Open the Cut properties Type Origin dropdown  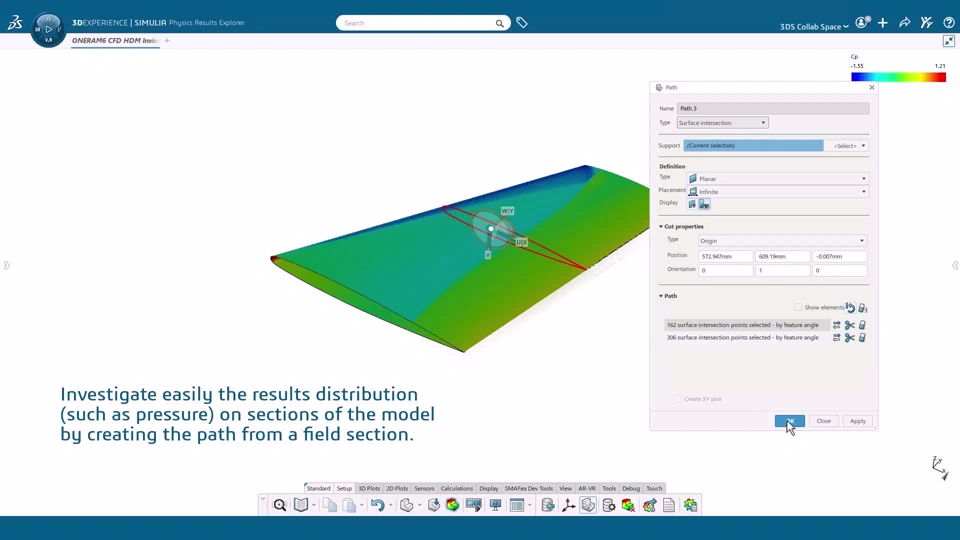[782, 241]
